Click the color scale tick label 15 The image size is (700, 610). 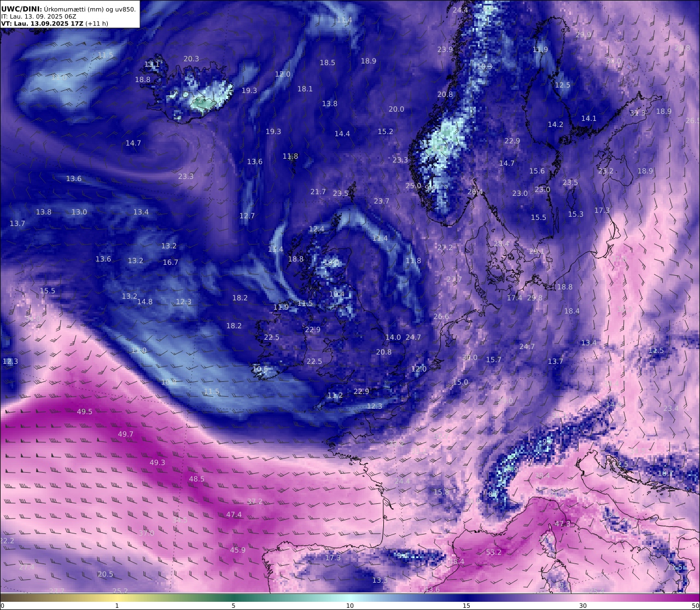[x=466, y=605]
